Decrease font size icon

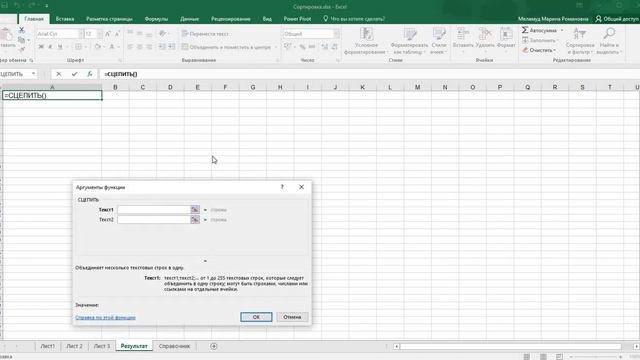117,34
